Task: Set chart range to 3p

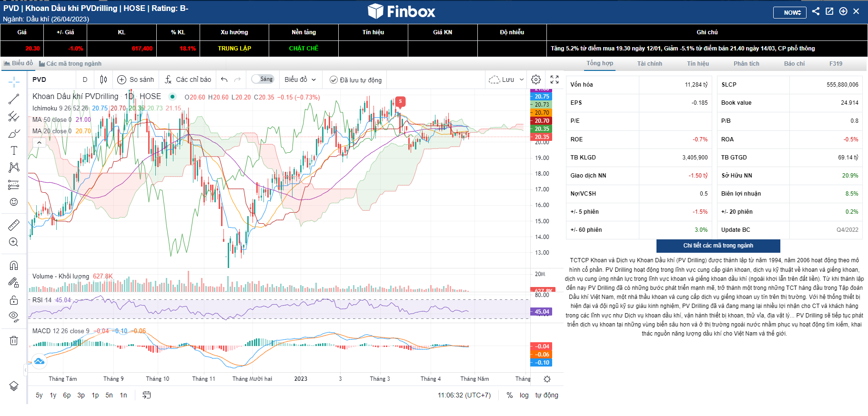Action: [81, 395]
